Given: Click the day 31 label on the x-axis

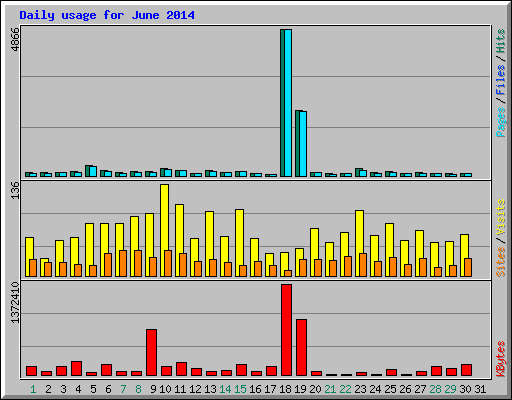Looking at the screenshot, I should tap(480, 389).
